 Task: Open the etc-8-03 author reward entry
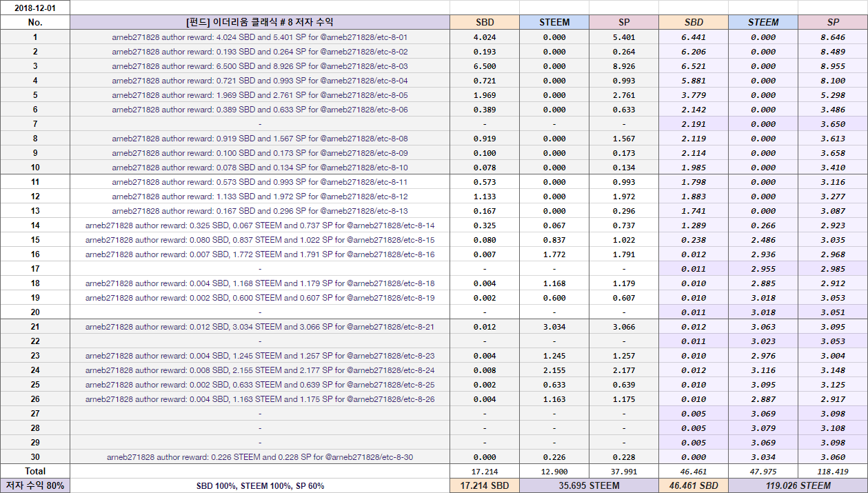click(x=260, y=66)
